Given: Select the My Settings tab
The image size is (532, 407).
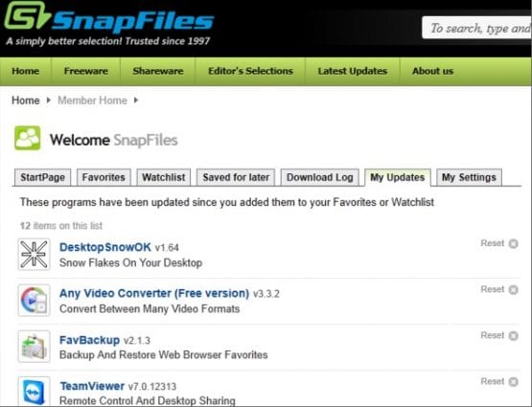Looking at the screenshot, I should click(469, 177).
